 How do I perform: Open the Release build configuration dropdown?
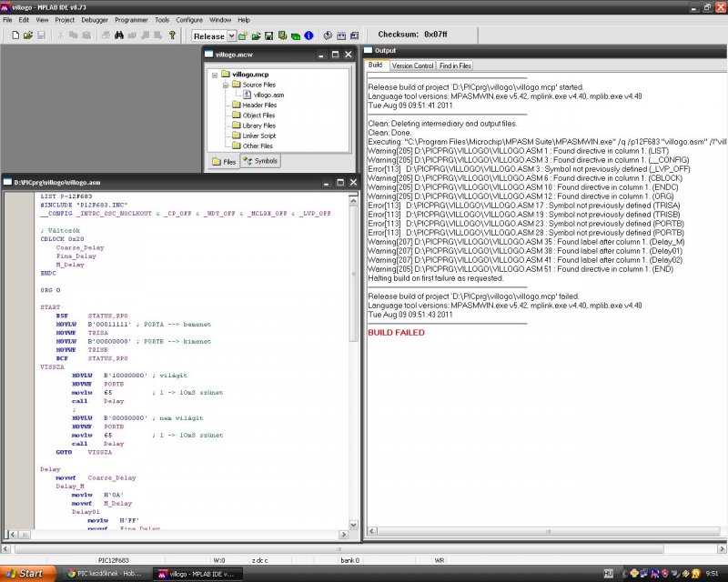[230, 35]
